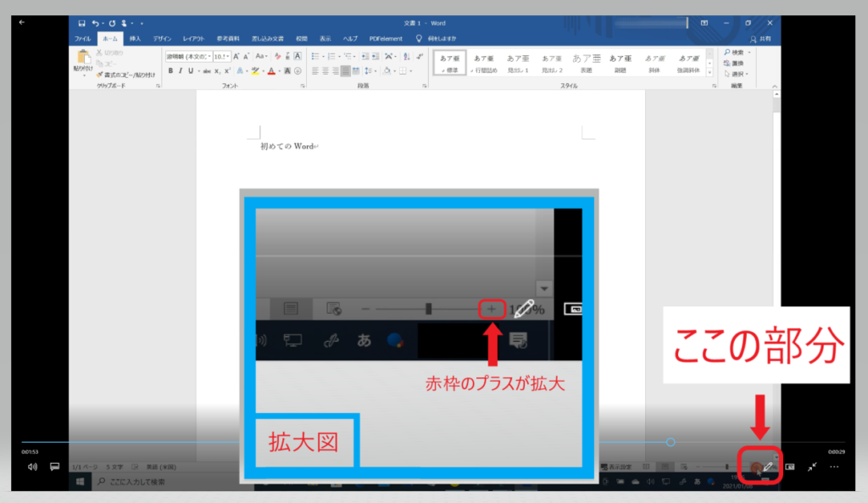The image size is (868, 503).
Task: Click the Format Painter brush icon
Action: pyautogui.click(x=100, y=75)
